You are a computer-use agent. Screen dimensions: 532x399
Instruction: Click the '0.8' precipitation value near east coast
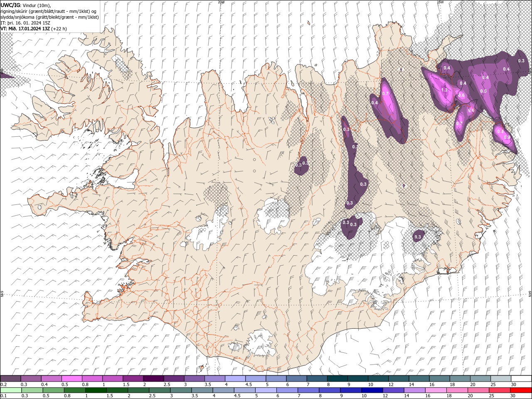click(x=500, y=131)
